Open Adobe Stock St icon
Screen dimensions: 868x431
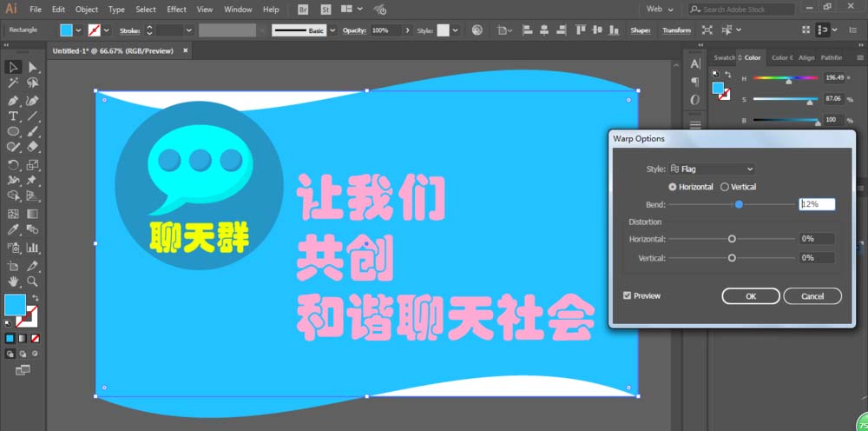click(326, 10)
